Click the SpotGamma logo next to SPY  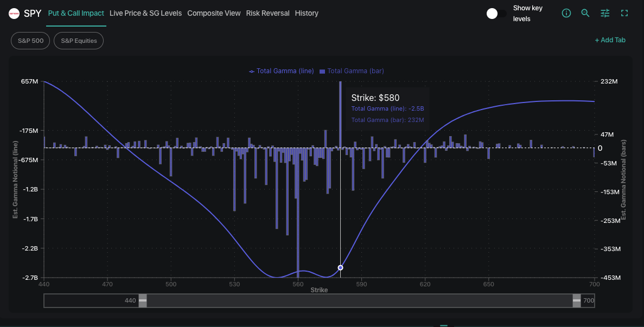pyautogui.click(x=14, y=14)
